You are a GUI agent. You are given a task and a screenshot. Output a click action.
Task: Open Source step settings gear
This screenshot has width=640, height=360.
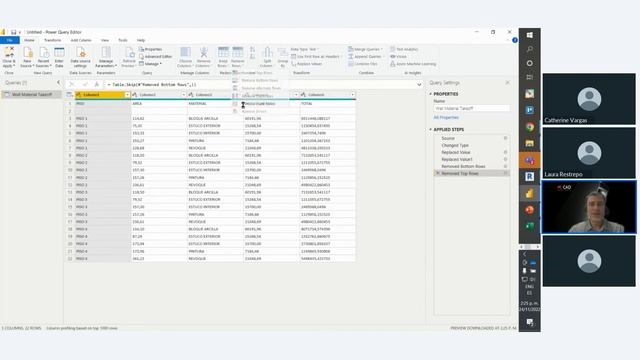click(505, 138)
